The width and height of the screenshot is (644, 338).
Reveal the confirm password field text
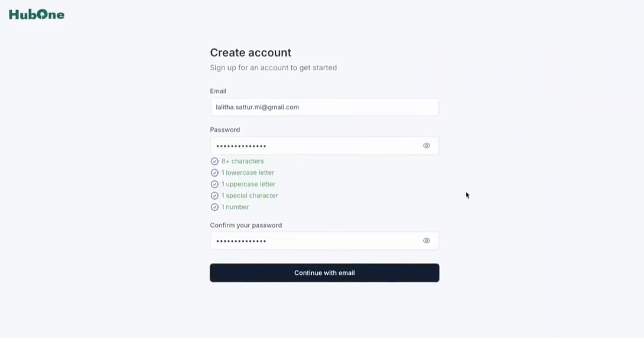pos(427,240)
